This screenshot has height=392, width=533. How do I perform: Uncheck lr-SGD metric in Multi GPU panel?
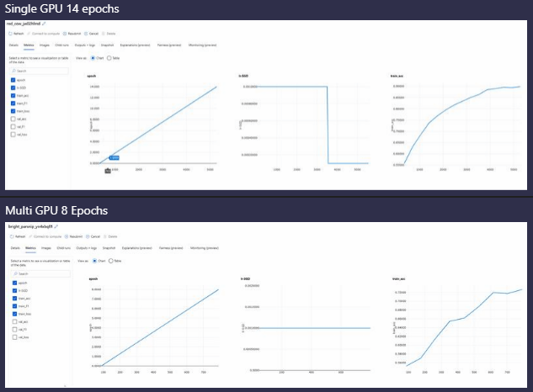click(x=14, y=291)
